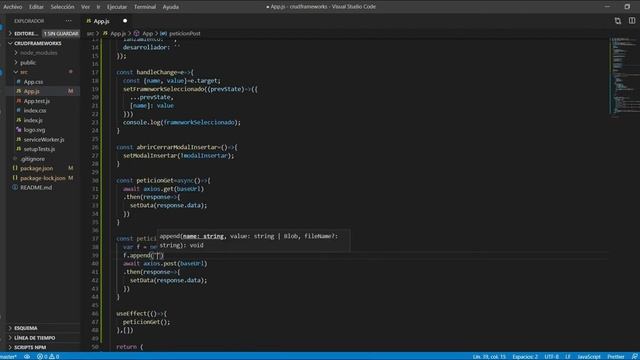Open App.test.js file
Viewport: 640px width, 360px height.
click(37, 101)
